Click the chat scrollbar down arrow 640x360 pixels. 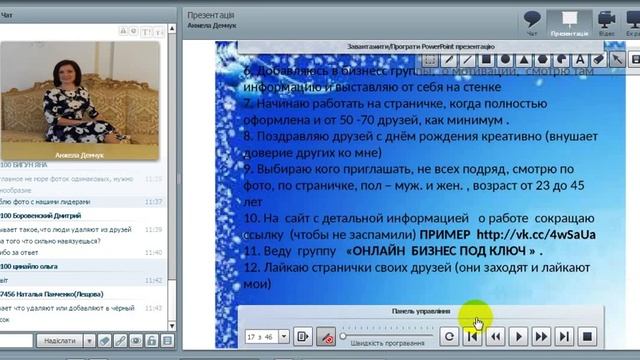[x=172, y=326]
